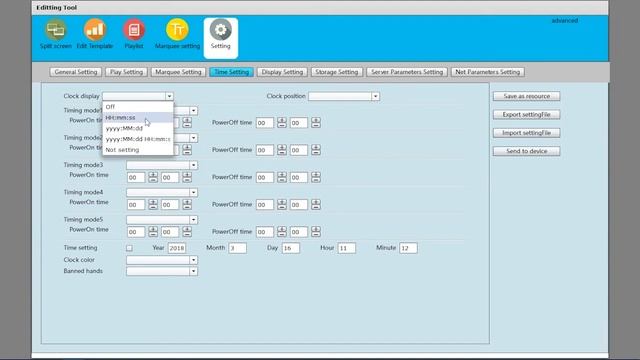The width and height of the screenshot is (640, 360).
Task: Open the Marquee setting tool
Action: (x=178, y=34)
